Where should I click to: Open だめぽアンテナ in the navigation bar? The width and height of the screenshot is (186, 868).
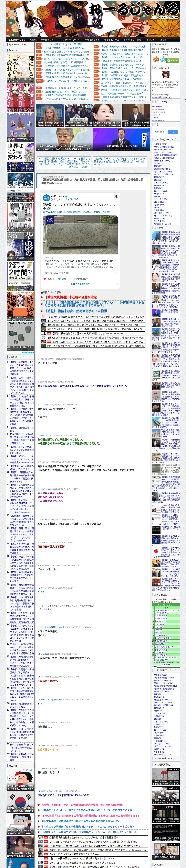click(x=48, y=40)
